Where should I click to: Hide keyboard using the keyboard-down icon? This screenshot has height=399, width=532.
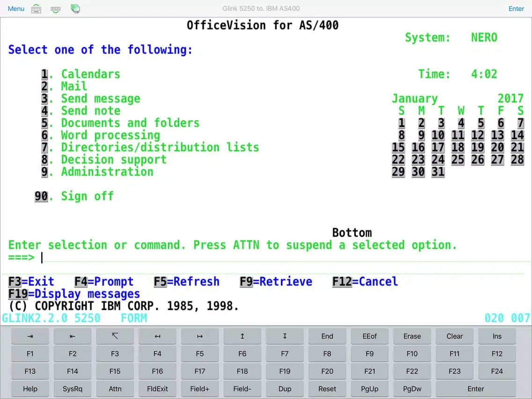click(x=56, y=9)
